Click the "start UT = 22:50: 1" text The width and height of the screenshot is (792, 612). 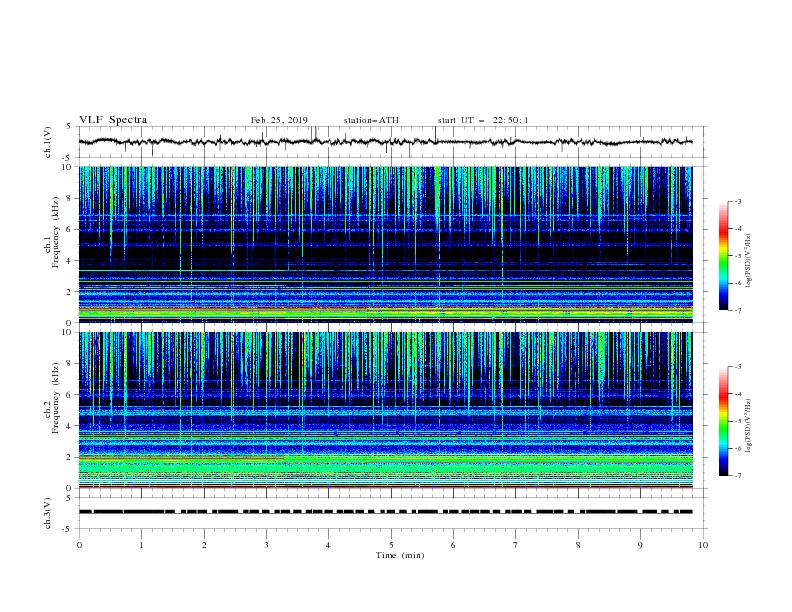click(483, 120)
